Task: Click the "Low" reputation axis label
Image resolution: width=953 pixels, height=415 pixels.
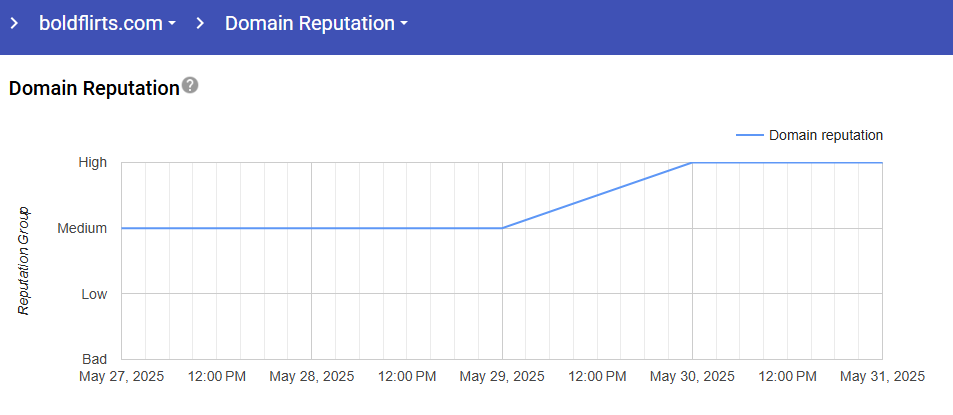Action: [x=94, y=294]
